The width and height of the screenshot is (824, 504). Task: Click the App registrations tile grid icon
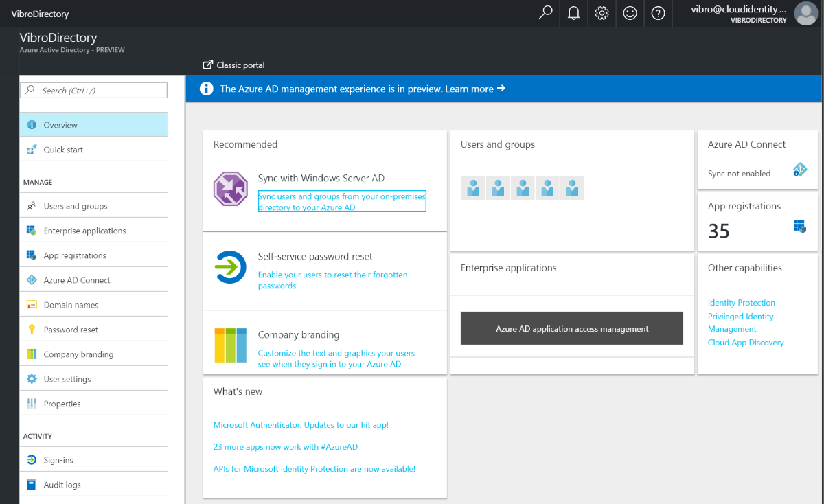(x=799, y=227)
